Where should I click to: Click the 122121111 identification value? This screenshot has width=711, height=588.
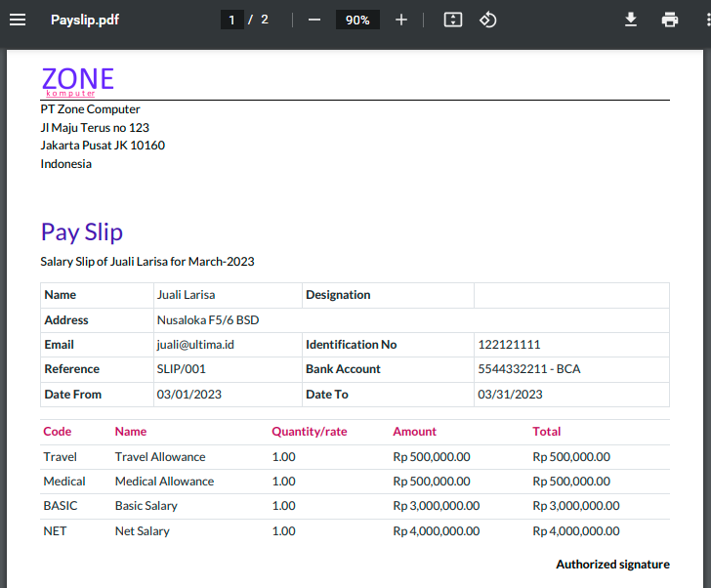pos(509,345)
